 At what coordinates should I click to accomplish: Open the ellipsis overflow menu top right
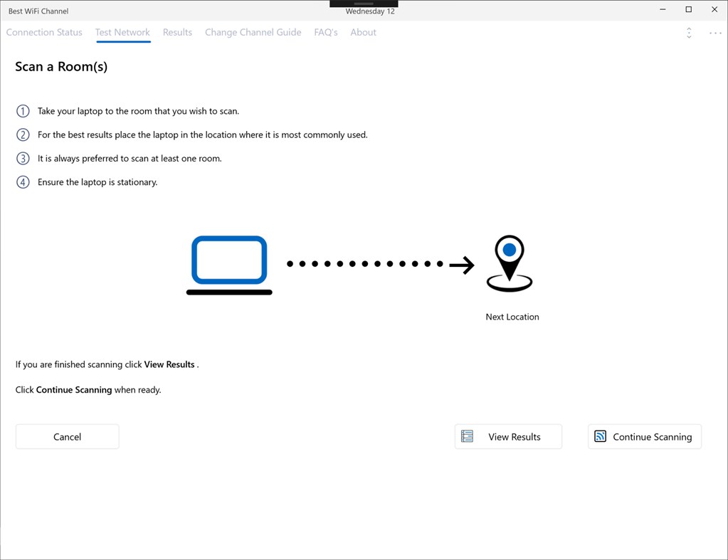(x=715, y=33)
